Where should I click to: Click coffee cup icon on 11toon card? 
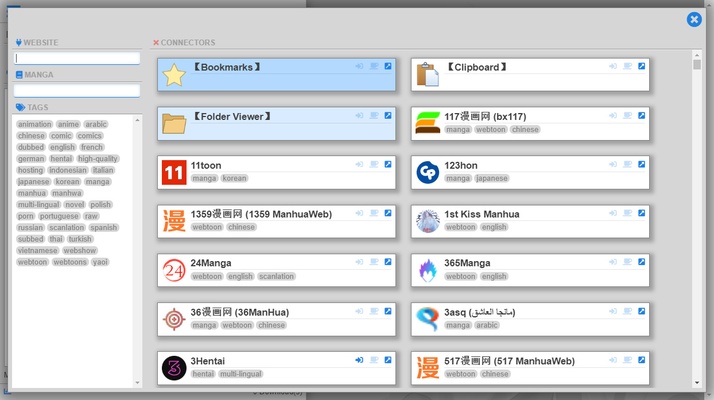[374, 164]
